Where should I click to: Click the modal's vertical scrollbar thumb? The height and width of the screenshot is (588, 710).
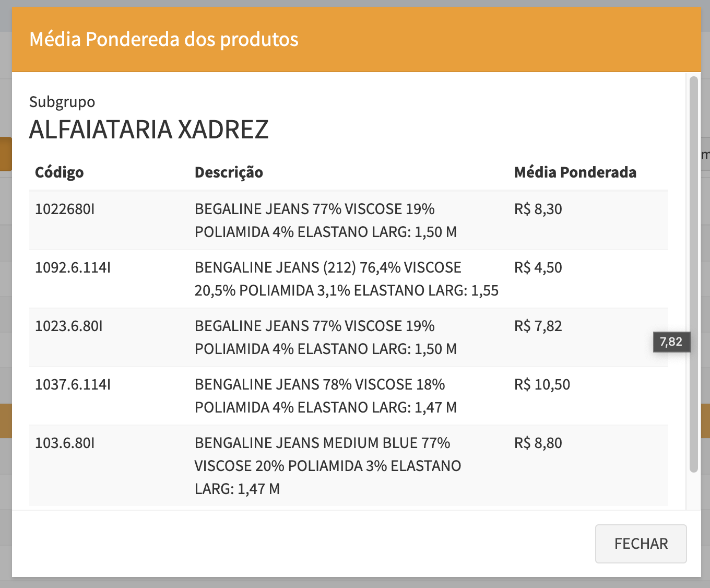tap(693, 274)
